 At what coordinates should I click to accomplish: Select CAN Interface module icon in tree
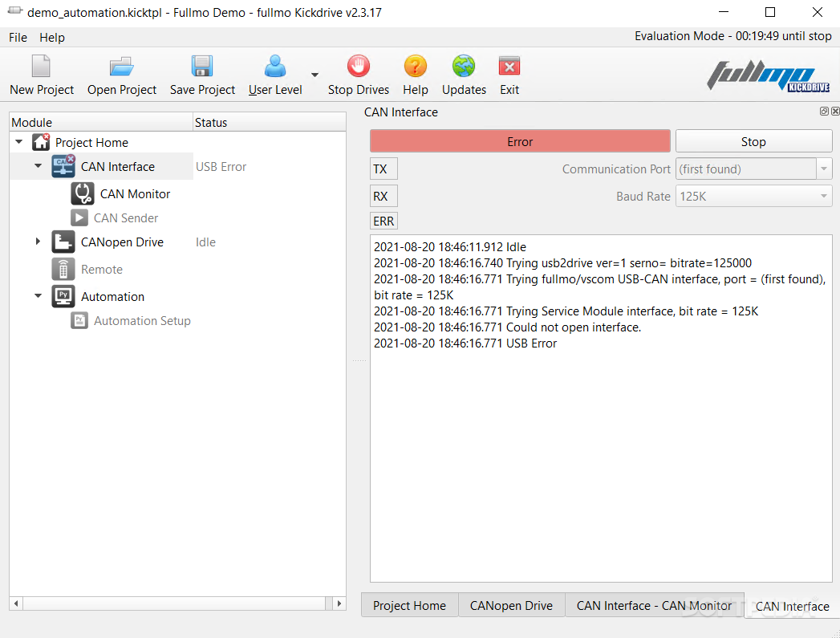point(63,167)
